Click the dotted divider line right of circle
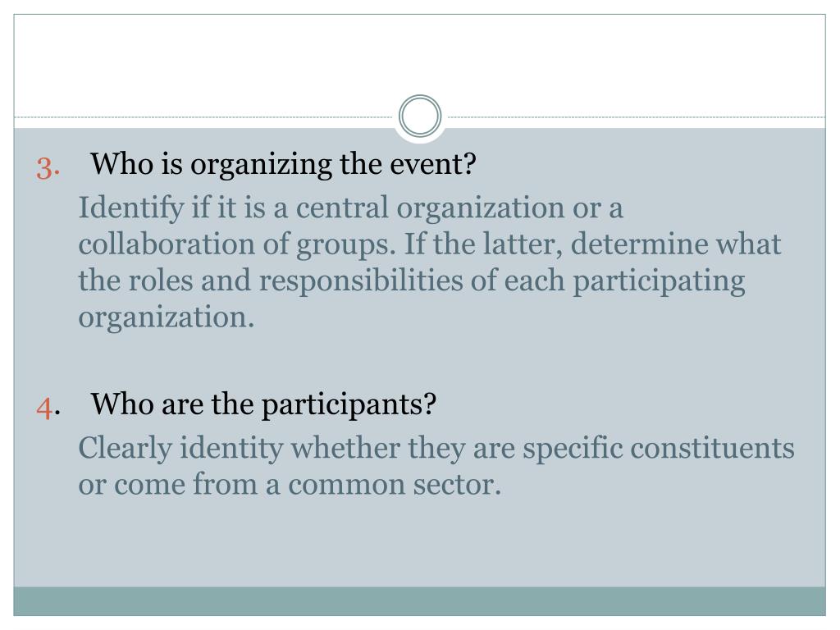The height and width of the screenshot is (630, 840). pos(637,116)
